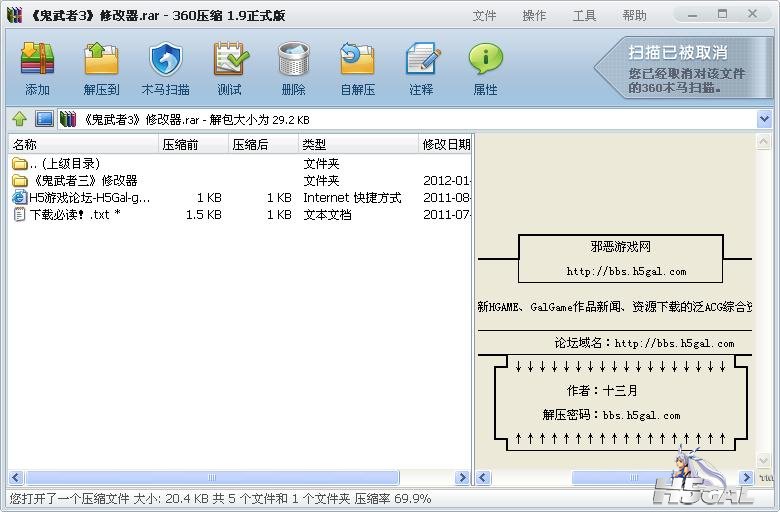The image size is (780, 512).
Task: Click http://bbs.h5gal.com under 邪恶游戏网
Action: point(626,271)
